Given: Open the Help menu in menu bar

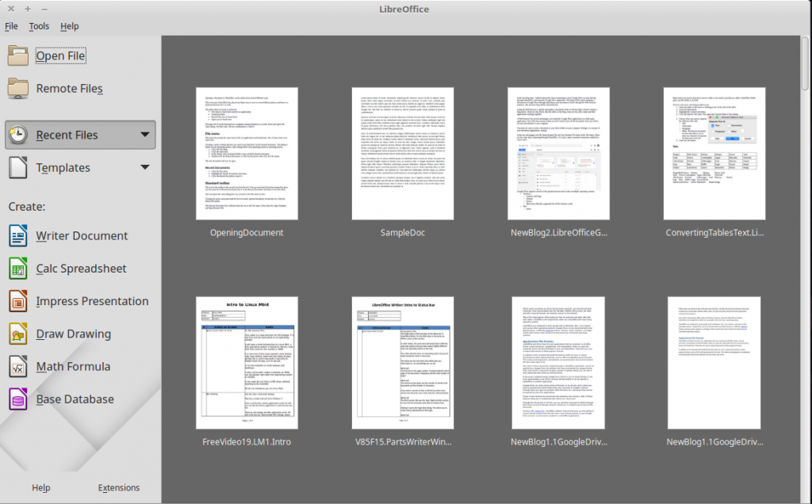Looking at the screenshot, I should click(x=70, y=26).
